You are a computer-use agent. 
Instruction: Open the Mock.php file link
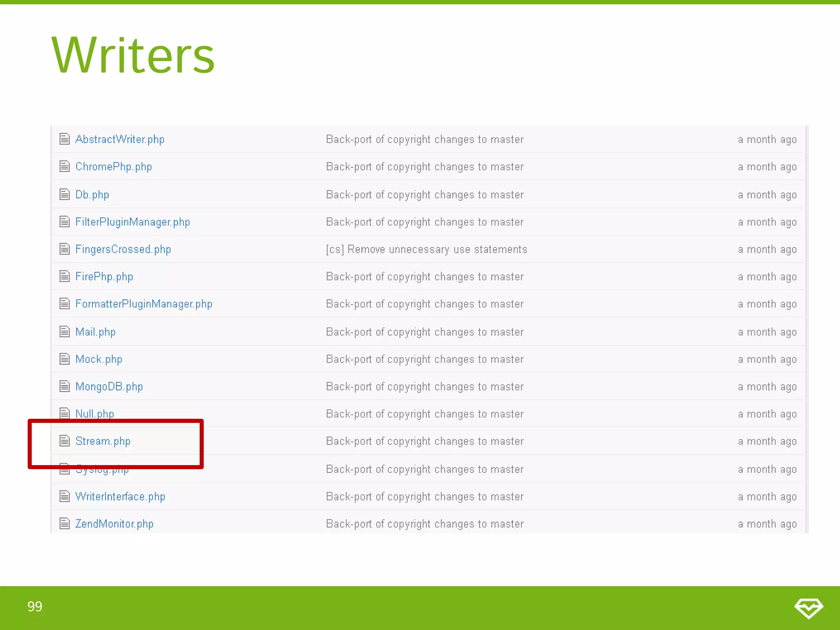pyautogui.click(x=99, y=359)
